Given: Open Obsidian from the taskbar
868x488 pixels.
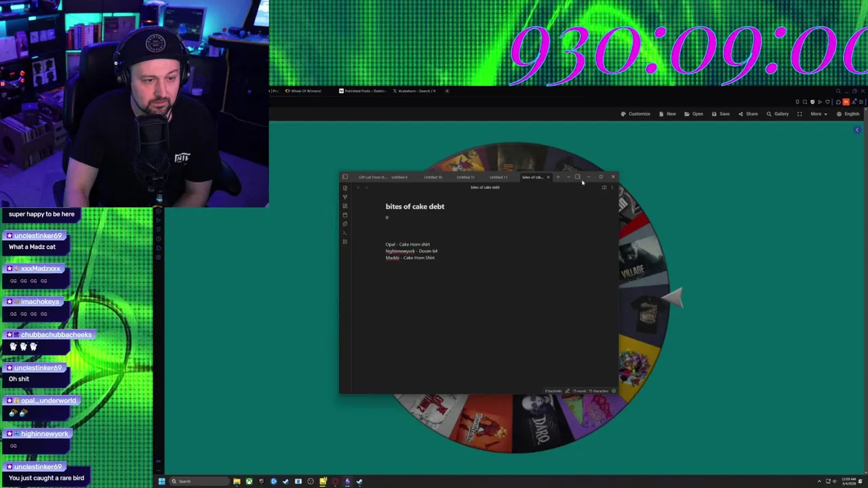Looking at the screenshot, I should tap(347, 481).
